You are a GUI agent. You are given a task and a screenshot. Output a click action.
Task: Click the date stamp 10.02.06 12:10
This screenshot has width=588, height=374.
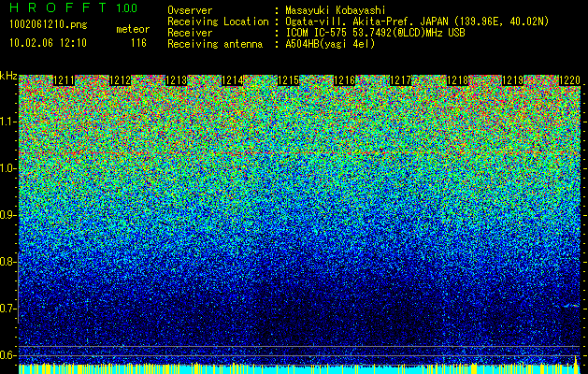pos(48,43)
